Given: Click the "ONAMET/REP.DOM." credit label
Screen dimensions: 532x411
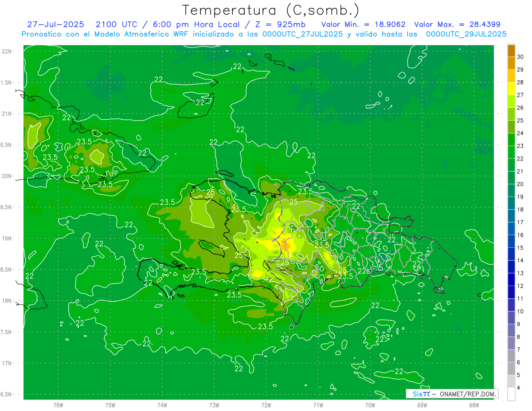Looking at the screenshot, I should pyautogui.click(x=468, y=394).
